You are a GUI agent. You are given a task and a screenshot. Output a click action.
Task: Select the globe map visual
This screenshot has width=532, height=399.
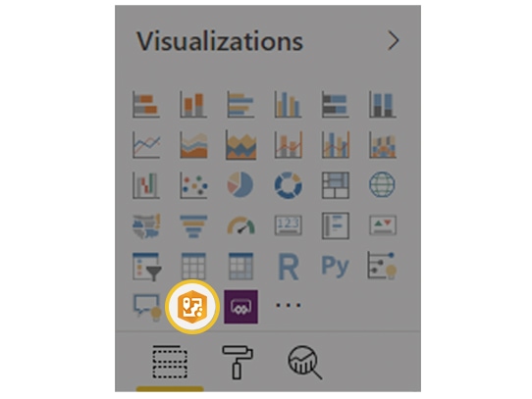[x=382, y=184]
